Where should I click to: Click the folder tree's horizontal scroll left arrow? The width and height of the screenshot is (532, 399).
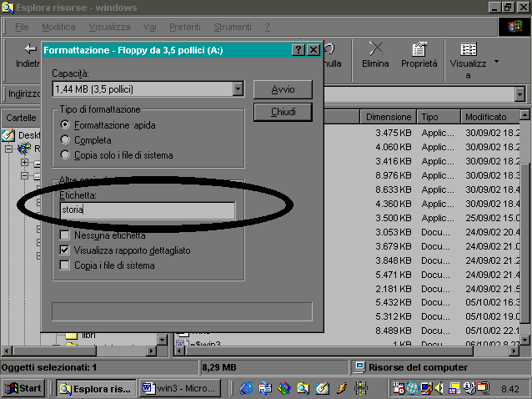click(x=7, y=351)
